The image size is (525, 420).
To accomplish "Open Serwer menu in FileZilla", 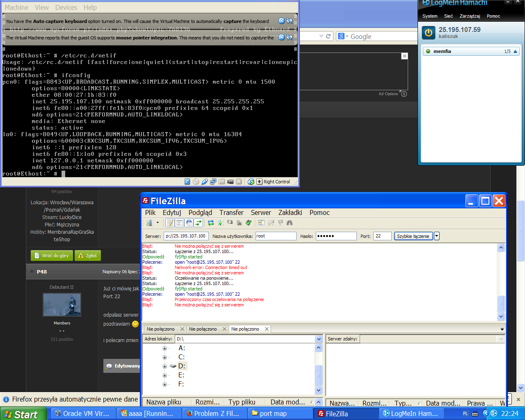I will pyautogui.click(x=261, y=212).
